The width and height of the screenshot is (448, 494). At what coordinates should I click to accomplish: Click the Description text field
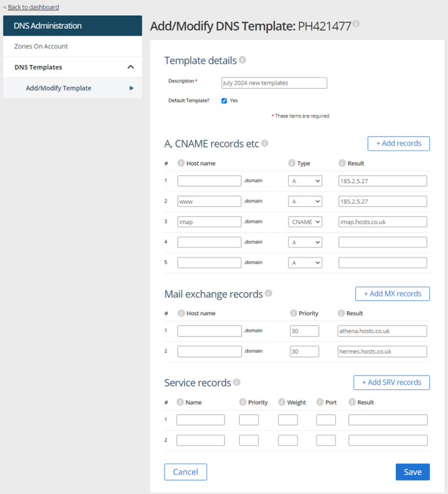pos(274,82)
